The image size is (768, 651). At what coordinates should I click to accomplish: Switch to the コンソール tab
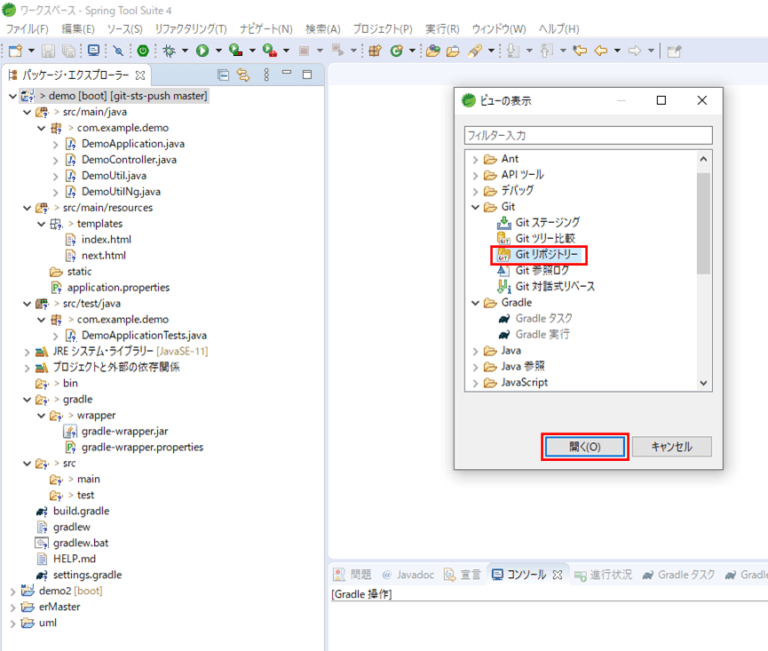pyautogui.click(x=526, y=574)
